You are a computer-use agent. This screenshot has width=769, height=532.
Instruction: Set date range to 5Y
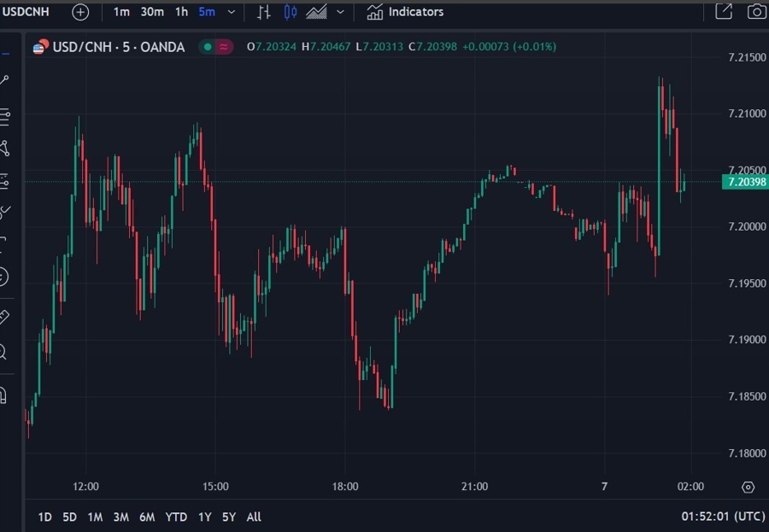pyautogui.click(x=228, y=517)
